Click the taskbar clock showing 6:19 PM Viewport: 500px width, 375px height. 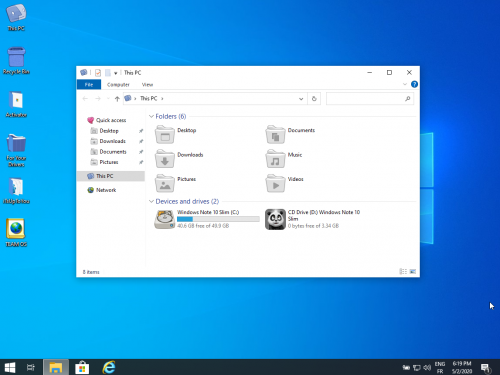(462, 367)
